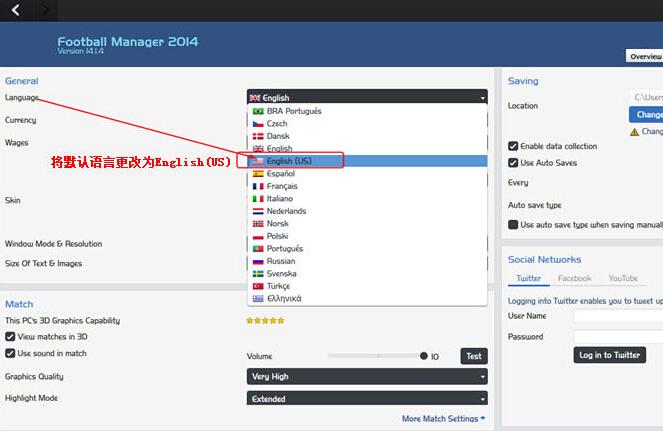Click the Brazilian flag icon in the language list
The width and height of the screenshot is (663, 431).
tap(258, 111)
